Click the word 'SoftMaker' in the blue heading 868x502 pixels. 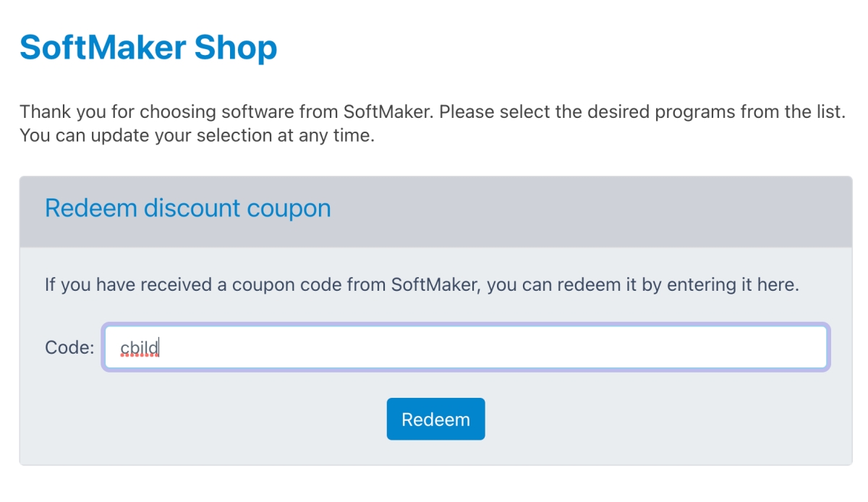102,48
